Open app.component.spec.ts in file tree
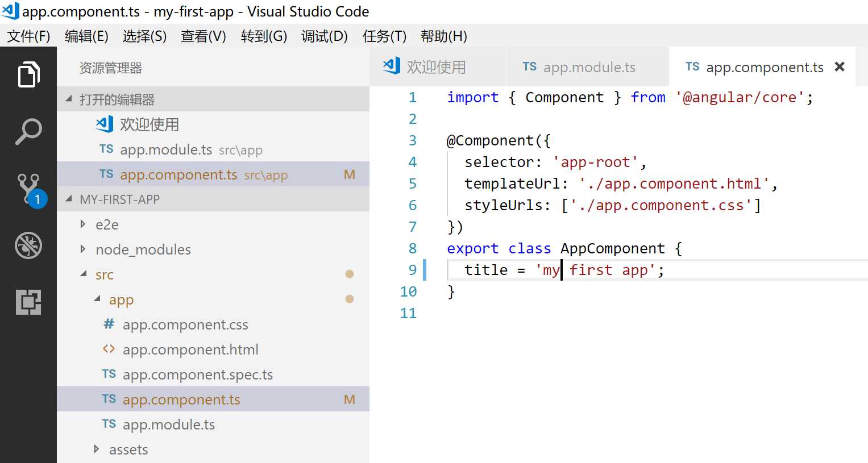The width and height of the screenshot is (868, 463). pos(213,374)
